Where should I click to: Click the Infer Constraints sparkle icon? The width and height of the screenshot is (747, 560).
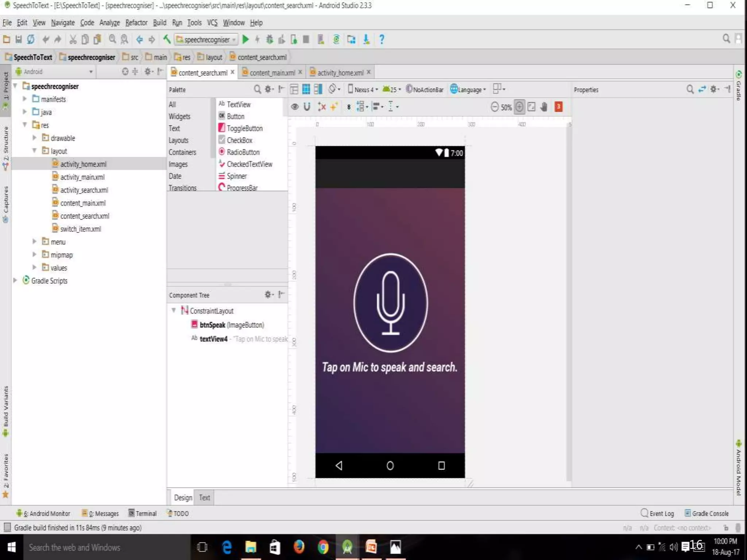[x=333, y=107]
